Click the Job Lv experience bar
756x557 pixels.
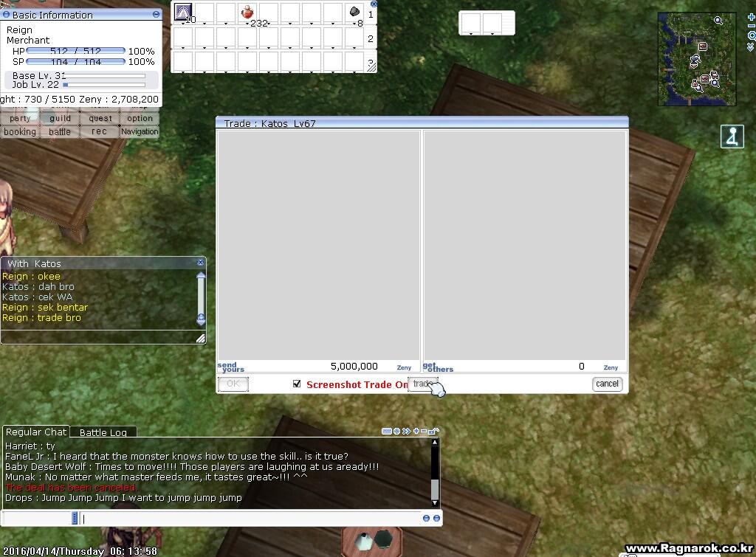tap(104, 85)
